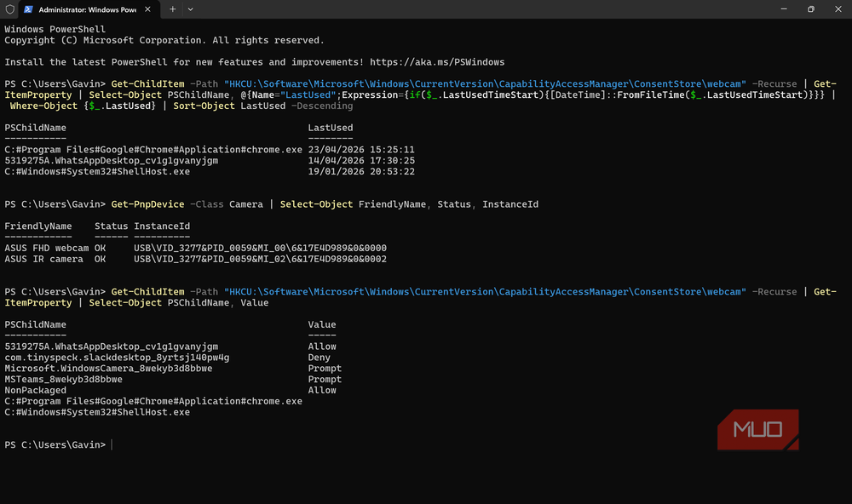Select the Administrator: Windows PowerShell tab
The image size is (852, 504).
89,9
